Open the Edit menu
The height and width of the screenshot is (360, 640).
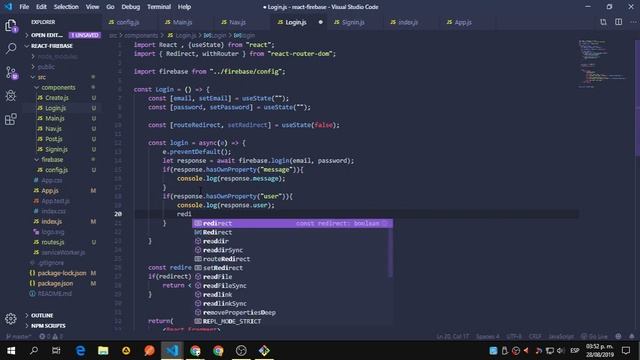(x=41, y=7)
